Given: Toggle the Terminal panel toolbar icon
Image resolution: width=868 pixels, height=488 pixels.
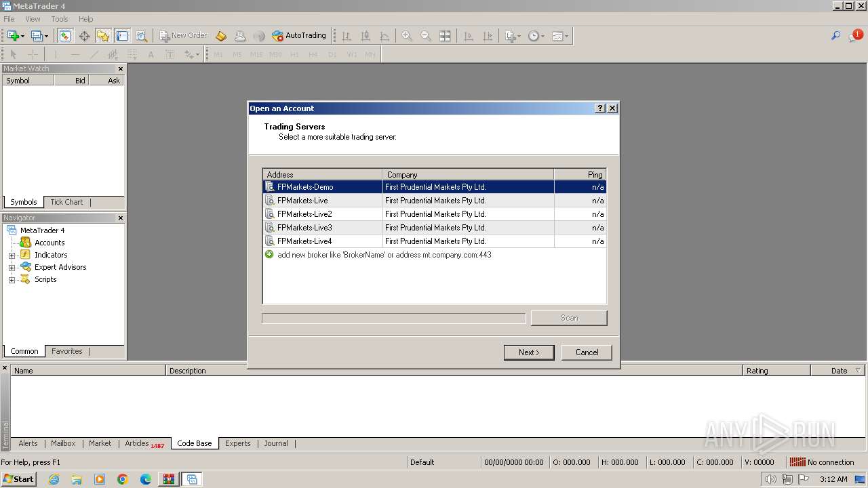Looking at the screenshot, I should click(x=122, y=36).
